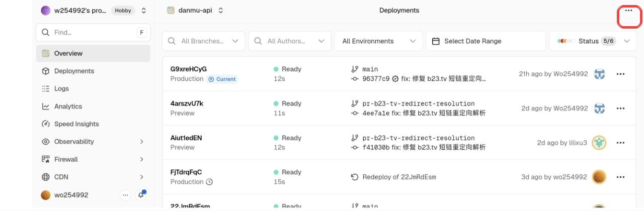
Task: Open Observability in sidebar
Action: 93,142
